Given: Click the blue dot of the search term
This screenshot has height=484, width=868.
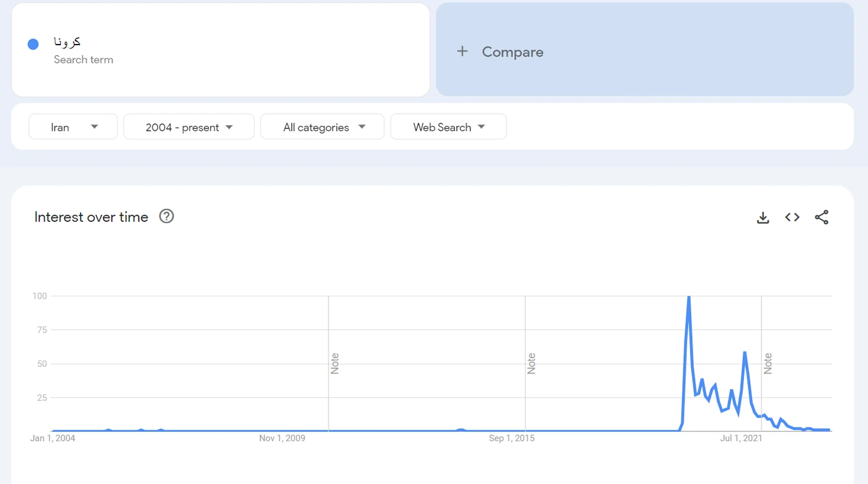Looking at the screenshot, I should click(x=33, y=44).
